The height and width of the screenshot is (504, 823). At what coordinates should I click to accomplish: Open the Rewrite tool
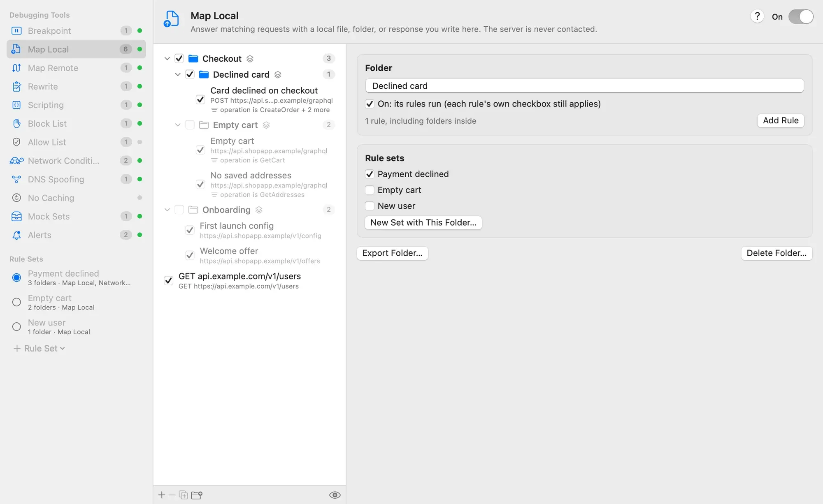tap(76, 86)
